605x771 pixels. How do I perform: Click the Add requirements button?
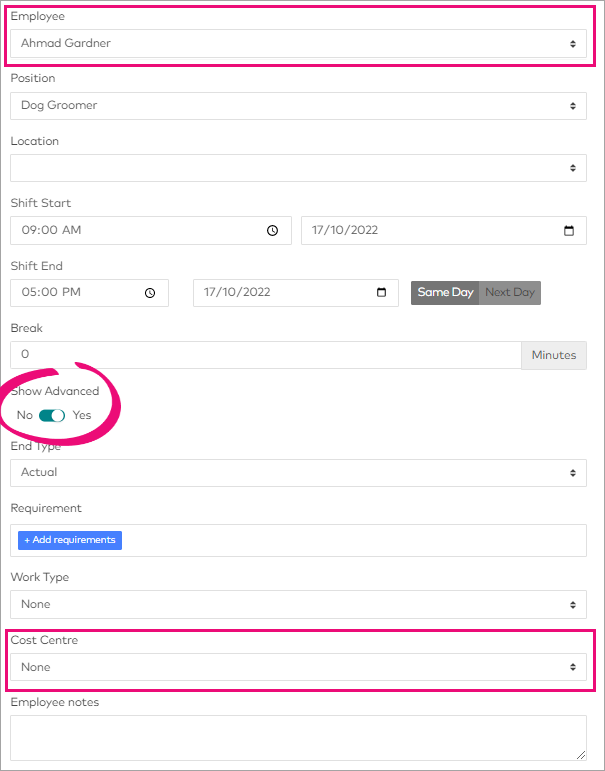pos(70,540)
